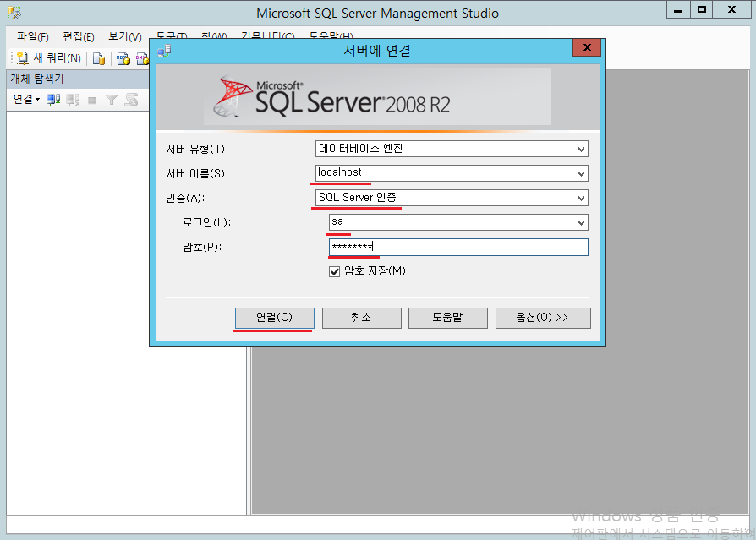Click the Filter funnel icon in Object Explorer
This screenshot has width=756, height=540.
pyautogui.click(x=111, y=100)
